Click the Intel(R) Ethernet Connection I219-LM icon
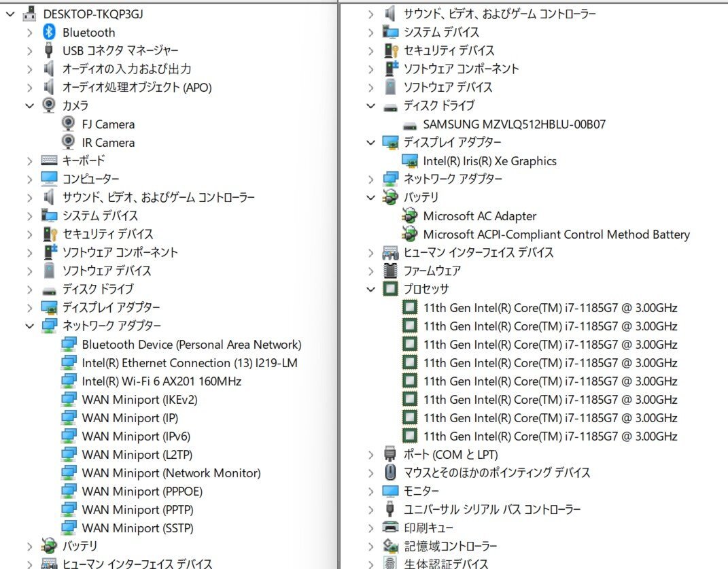Screen dimensions: 728x569 click(x=69, y=362)
